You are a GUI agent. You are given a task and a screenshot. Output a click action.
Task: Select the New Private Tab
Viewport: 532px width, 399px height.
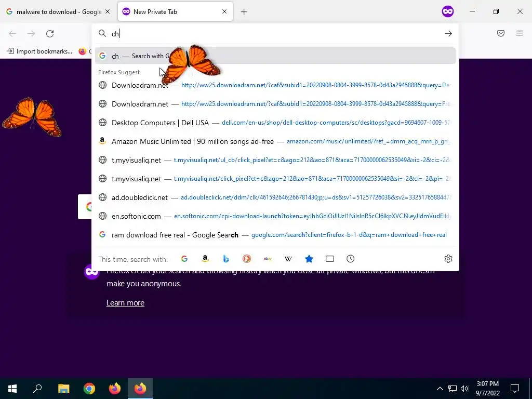point(175,12)
